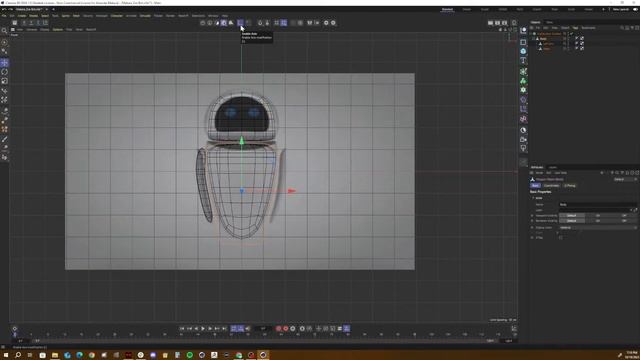Toggle the green check on the top object

571,34
